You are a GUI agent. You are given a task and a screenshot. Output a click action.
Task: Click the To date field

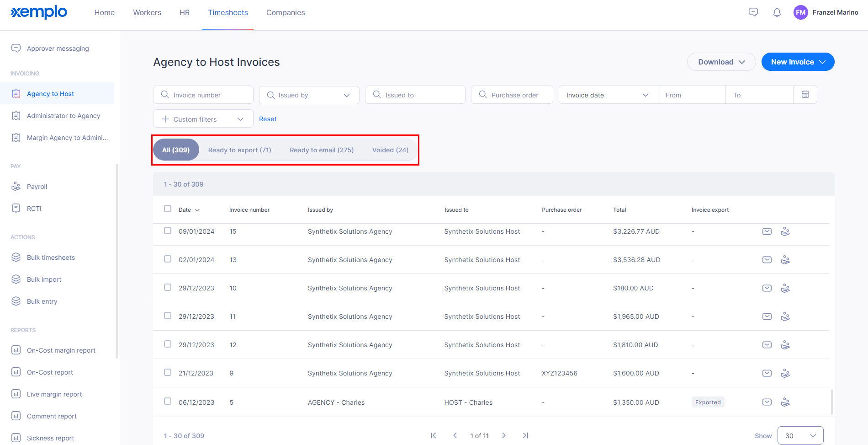pos(759,95)
